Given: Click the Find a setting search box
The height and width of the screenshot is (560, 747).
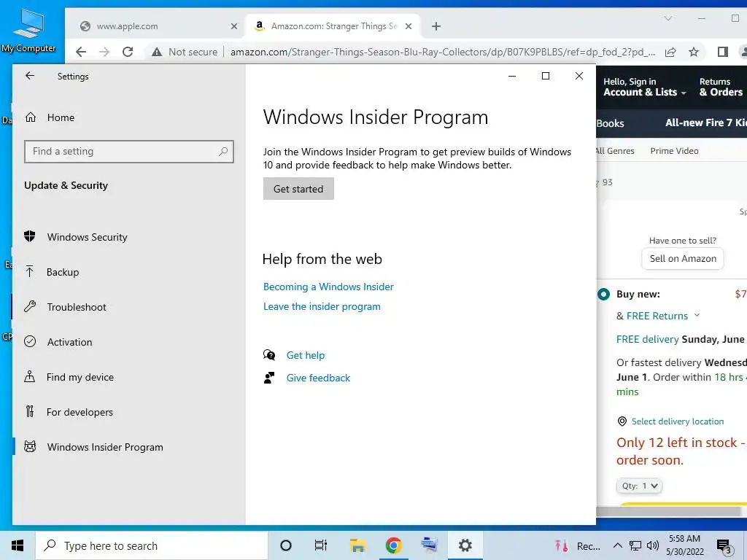Looking at the screenshot, I should point(128,152).
